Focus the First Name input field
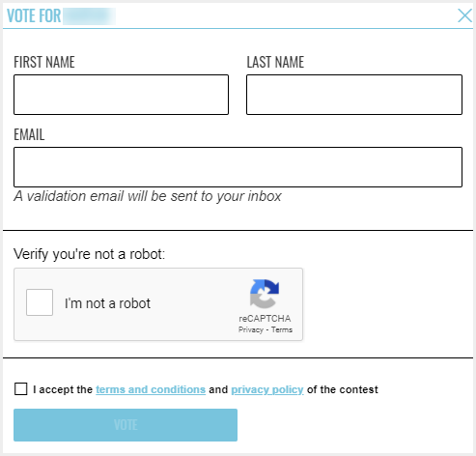 [x=121, y=95]
